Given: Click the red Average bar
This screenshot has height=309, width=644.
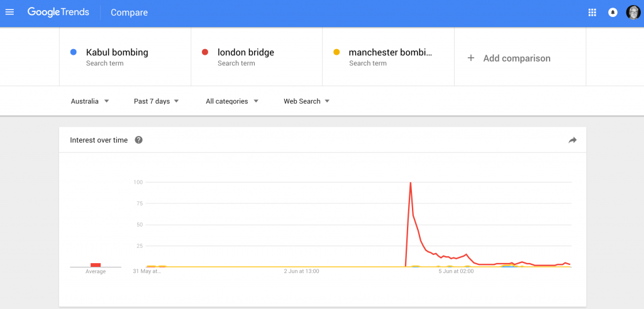Looking at the screenshot, I should [96, 265].
